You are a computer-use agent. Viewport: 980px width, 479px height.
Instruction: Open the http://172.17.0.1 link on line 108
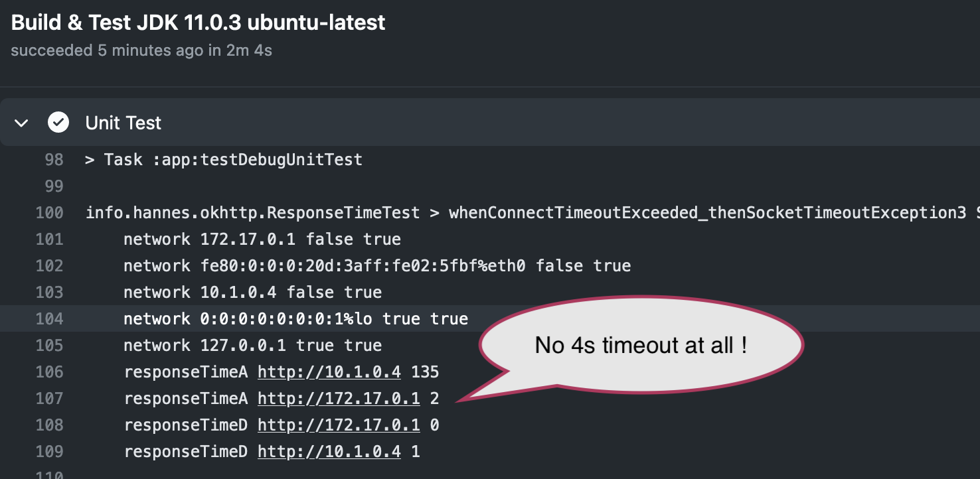click(x=339, y=425)
